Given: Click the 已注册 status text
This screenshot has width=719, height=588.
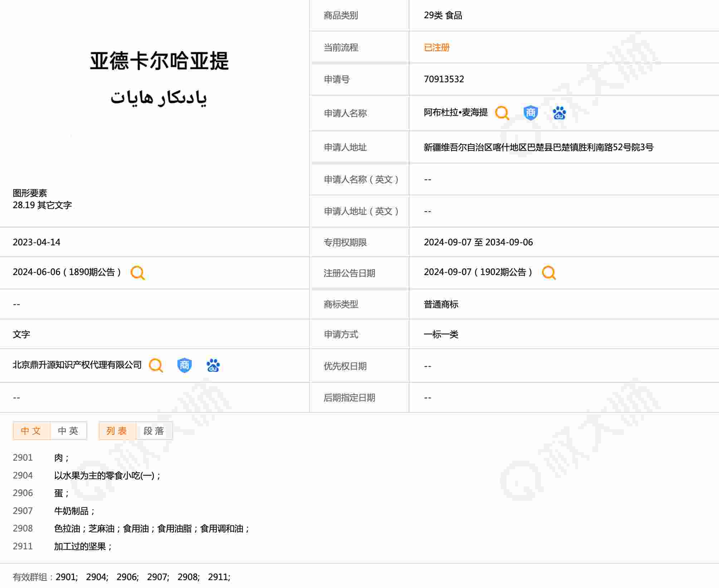Looking at the screenshot, I should pyautogui.click(x=436, y=48).
